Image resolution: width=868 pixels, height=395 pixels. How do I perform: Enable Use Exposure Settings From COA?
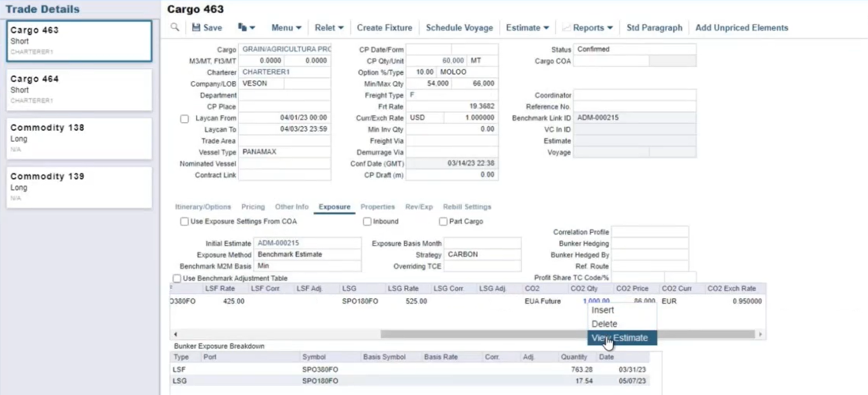click(184, 221)
